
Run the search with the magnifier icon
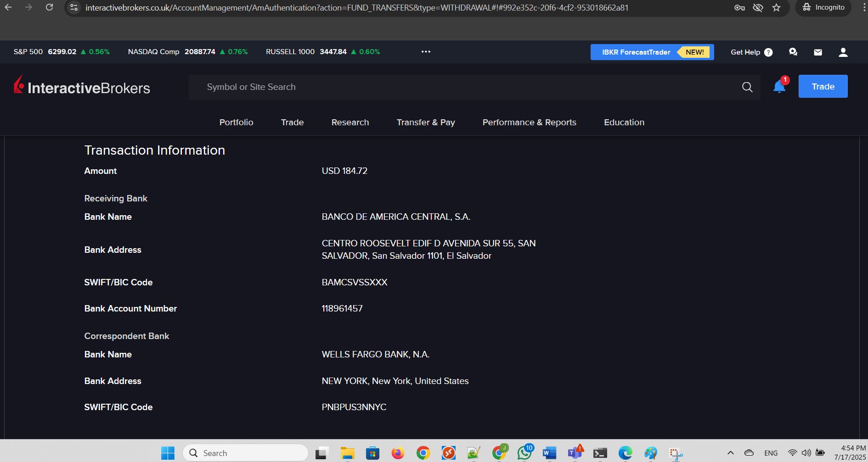(747, 87)
